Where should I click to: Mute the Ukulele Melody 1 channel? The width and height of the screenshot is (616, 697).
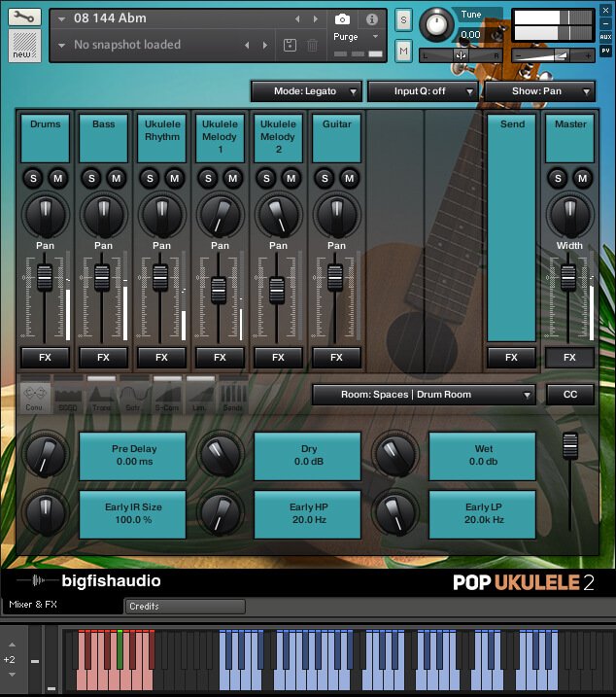[x=232, y=179]
